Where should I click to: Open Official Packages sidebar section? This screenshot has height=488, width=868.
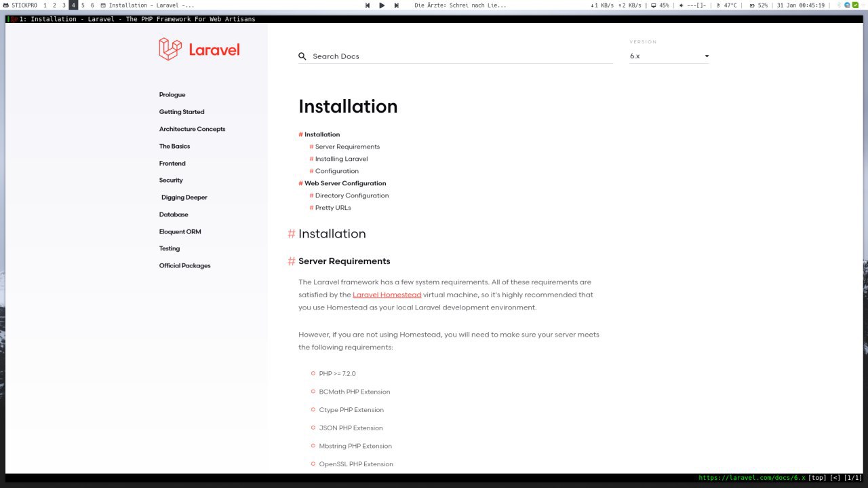tap(185, 266)
